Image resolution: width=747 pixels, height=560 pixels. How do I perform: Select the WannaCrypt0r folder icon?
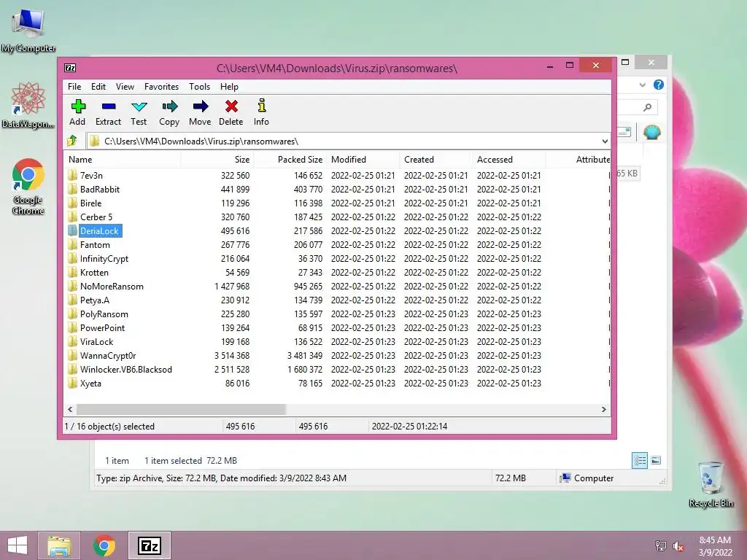(x=72, y=355)
